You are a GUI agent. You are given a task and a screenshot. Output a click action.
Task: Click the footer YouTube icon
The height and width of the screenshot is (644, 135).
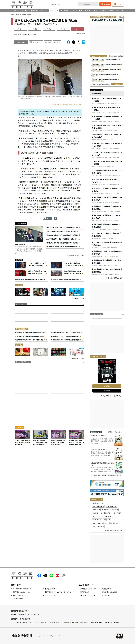click(57, 575)
